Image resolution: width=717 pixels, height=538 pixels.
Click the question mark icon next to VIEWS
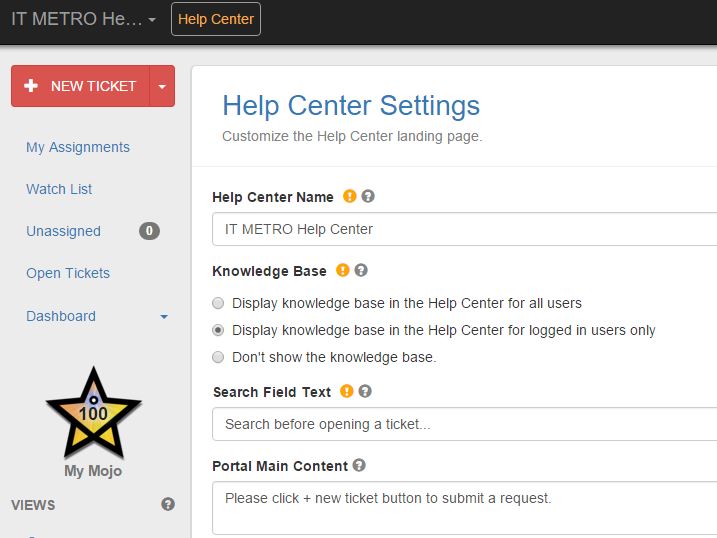click(x=168, y=504)
